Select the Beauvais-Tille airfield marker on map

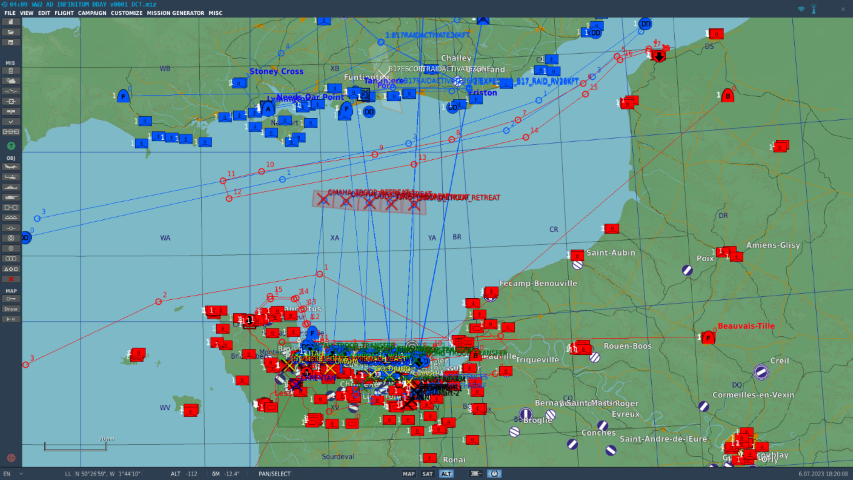708,337
